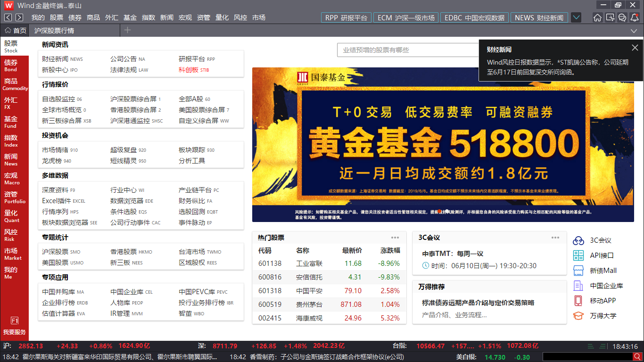Click the second green lines icon beside clock
The image size is (644, 362).
[x=602, y=346]
